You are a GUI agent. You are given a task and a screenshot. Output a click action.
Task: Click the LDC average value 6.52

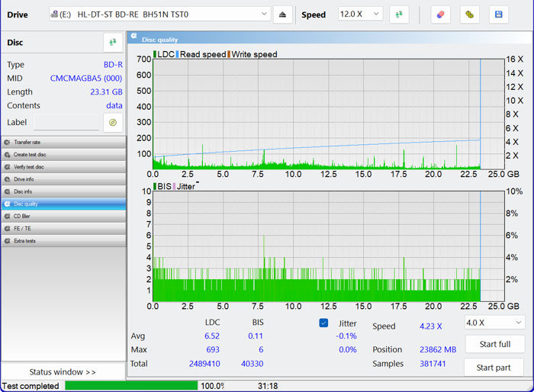(212, 336)
